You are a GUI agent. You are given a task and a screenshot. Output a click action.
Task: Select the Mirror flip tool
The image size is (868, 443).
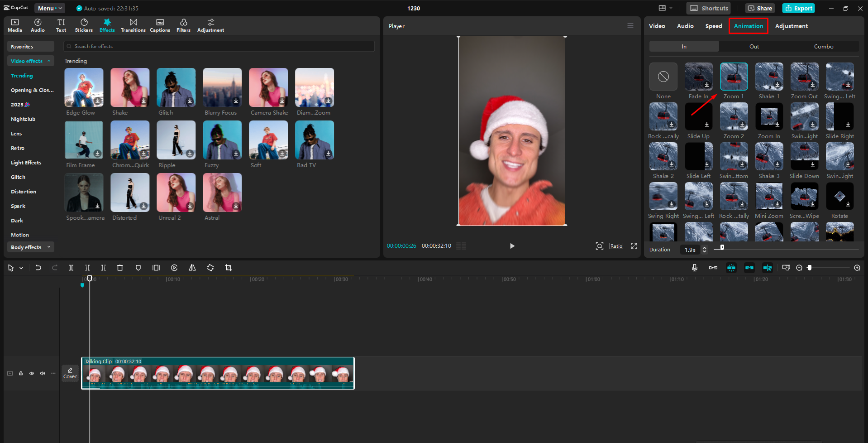tap(192, 268)
